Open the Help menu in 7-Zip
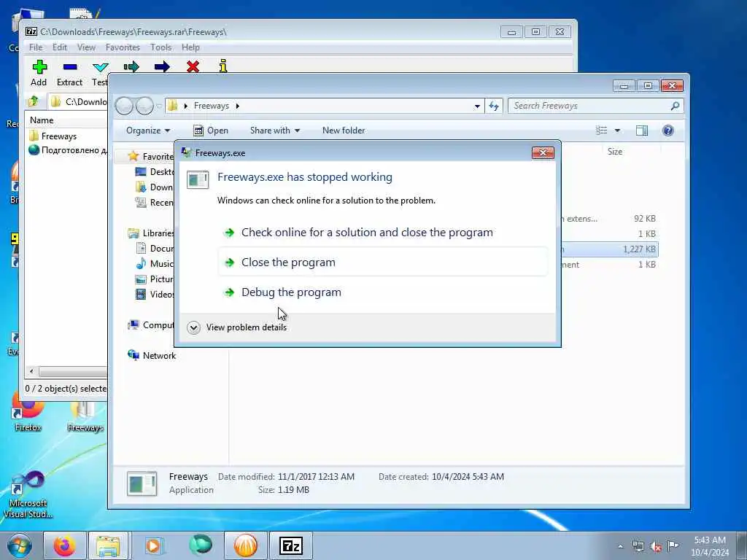The height and width of the screenshot is (560, 747). click(190, 47)
